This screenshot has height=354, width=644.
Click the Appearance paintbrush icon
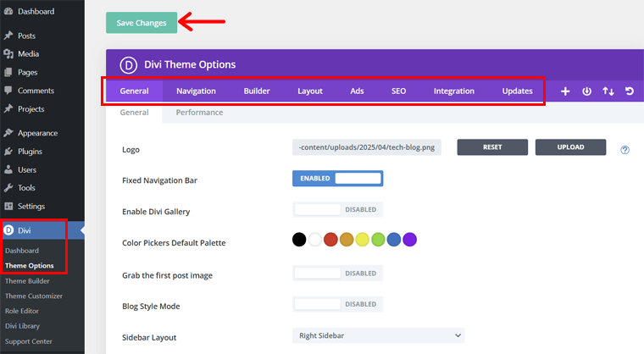click(8, 133)
